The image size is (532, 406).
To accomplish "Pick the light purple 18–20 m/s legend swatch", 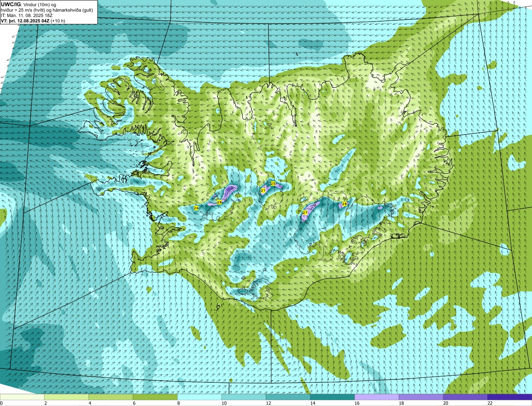I will click(x=421, y=397).
